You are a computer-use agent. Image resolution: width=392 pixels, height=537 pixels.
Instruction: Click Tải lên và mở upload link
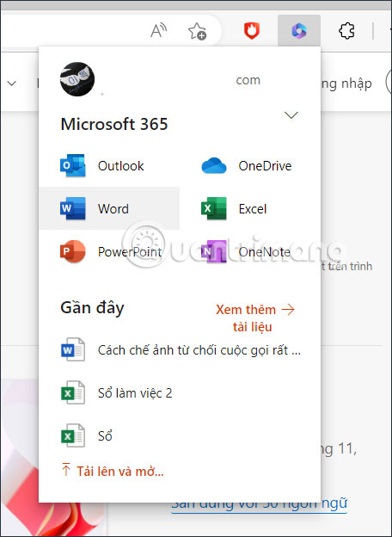tap(113, 472)
